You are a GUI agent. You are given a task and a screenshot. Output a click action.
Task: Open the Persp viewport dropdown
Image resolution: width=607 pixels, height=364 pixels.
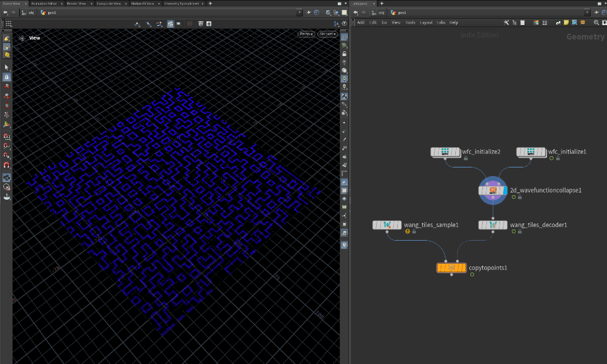point(306,34)
